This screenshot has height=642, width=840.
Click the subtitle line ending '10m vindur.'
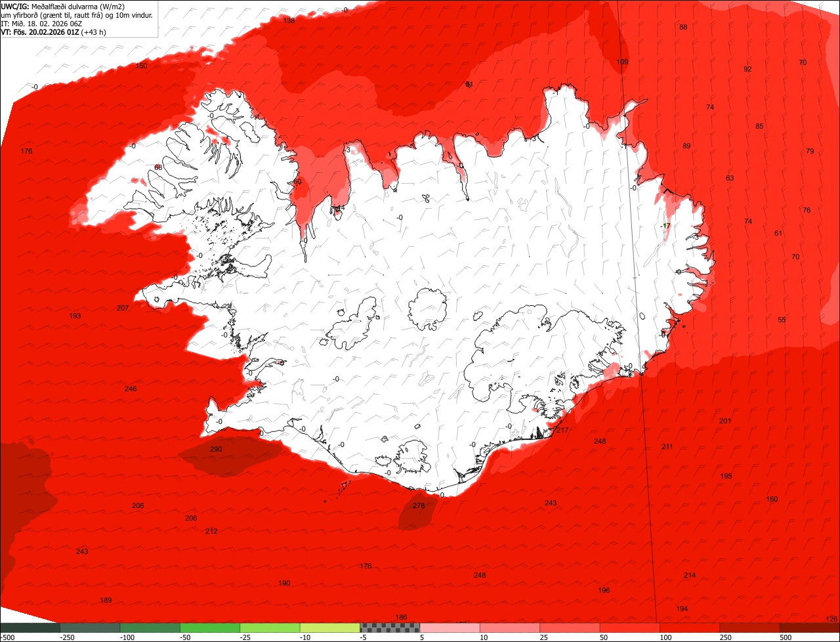tap(77, 14)
